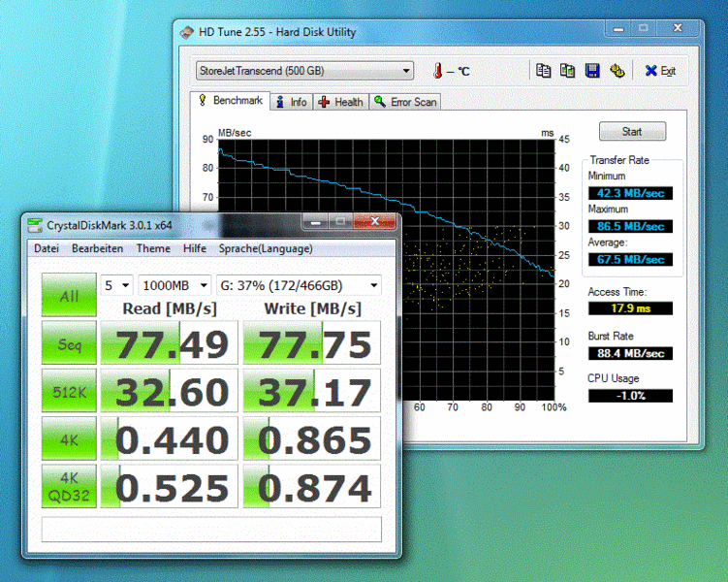Screen dimensions: 728x582
Task: Click the 4K QD32 read value 0.525
Action: 170,486
